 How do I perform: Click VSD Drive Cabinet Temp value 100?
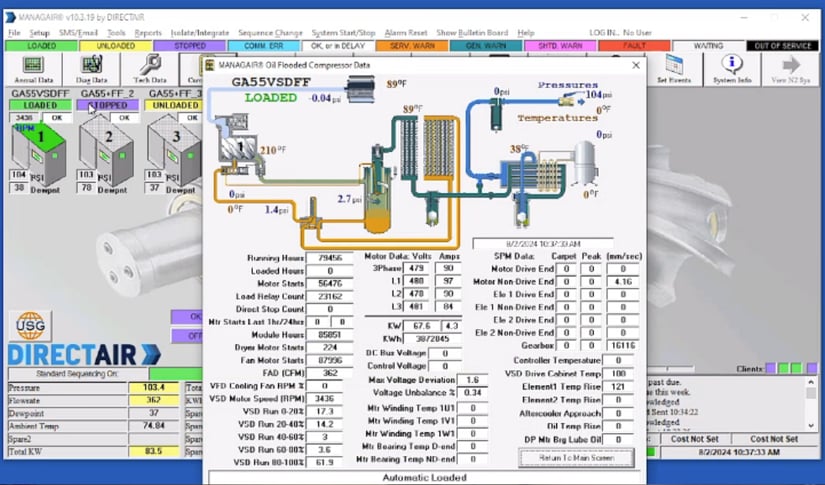click(x=618, y=373)
